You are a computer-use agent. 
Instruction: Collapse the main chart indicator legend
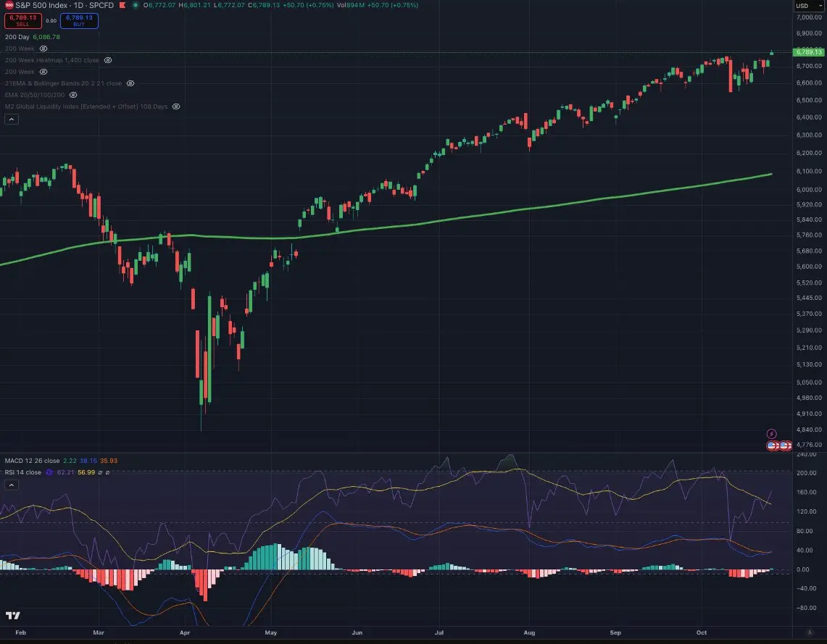pos(12,119)
